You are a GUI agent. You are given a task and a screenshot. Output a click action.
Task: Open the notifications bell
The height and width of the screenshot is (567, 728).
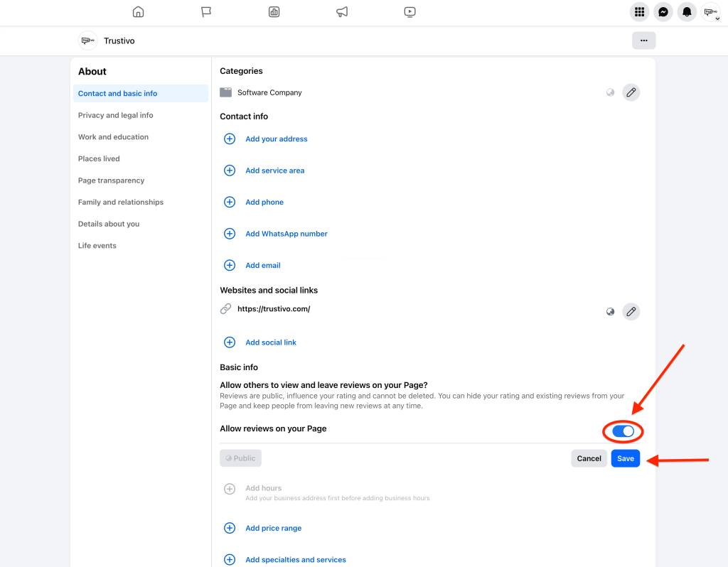click(686, 12)
